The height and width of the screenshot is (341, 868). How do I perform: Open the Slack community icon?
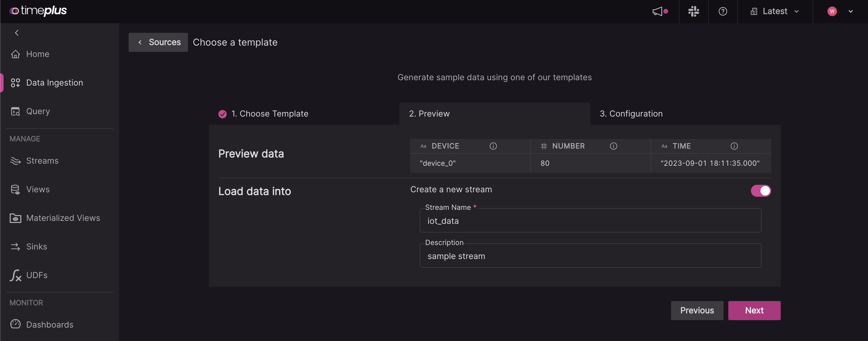click(693, 11)
